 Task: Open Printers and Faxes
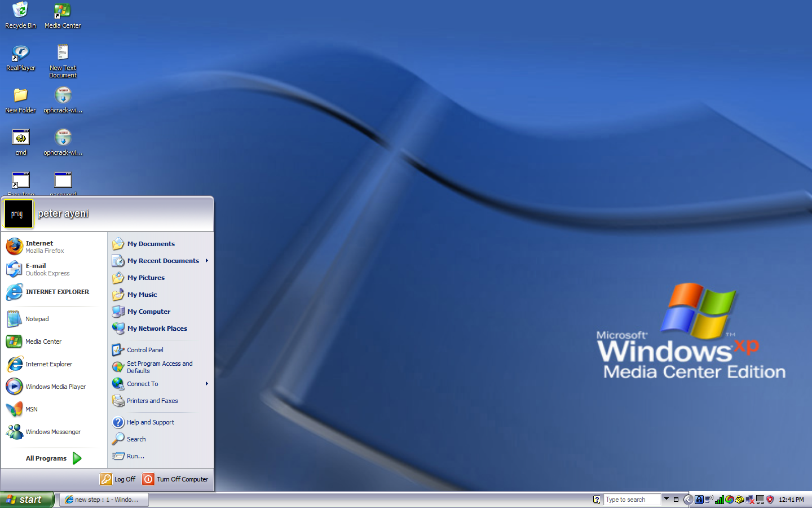(161, 401)
